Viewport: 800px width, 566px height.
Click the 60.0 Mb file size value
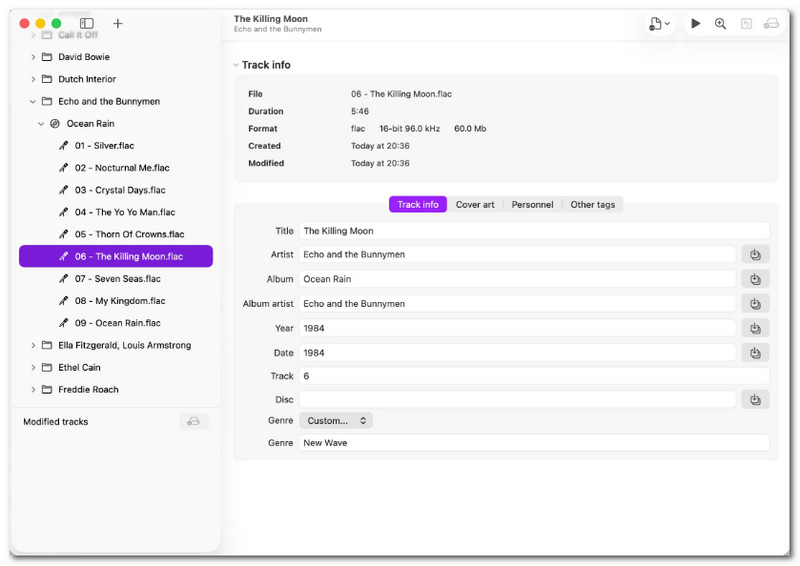[470, 129]
